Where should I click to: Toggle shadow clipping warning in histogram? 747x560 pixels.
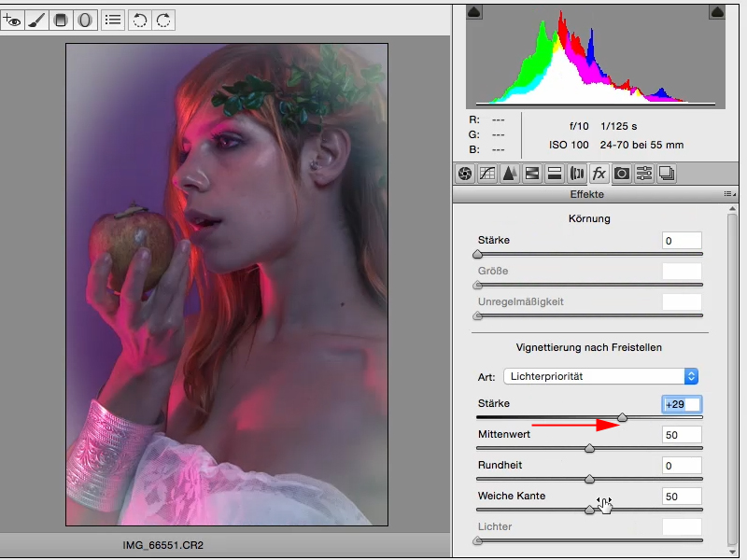[x=474, y=12]
